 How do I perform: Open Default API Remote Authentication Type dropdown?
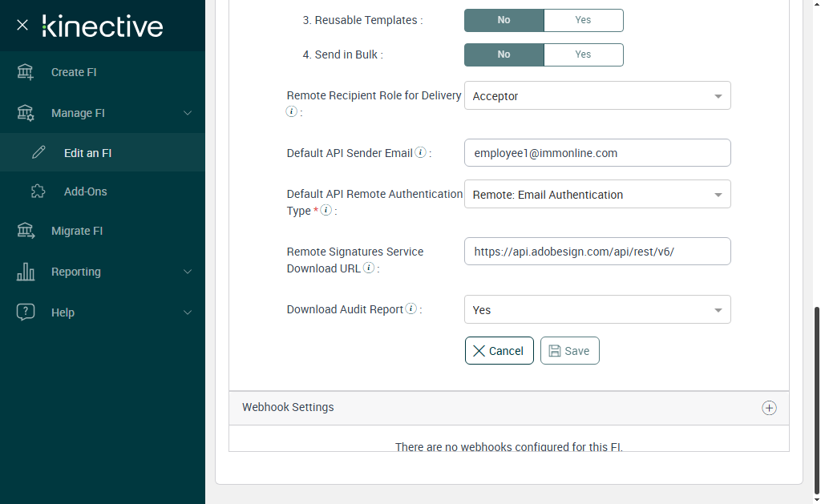click(x=597, y=195)
